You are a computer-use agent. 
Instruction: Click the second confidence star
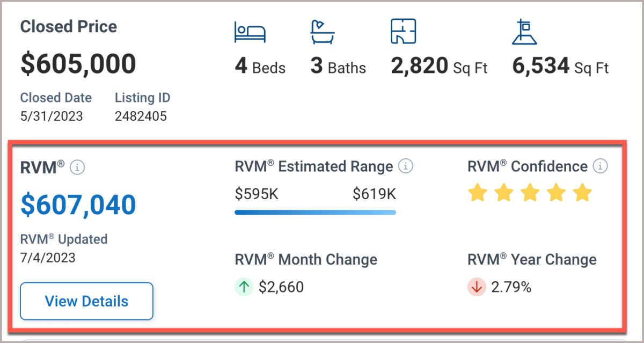(504, 192)
